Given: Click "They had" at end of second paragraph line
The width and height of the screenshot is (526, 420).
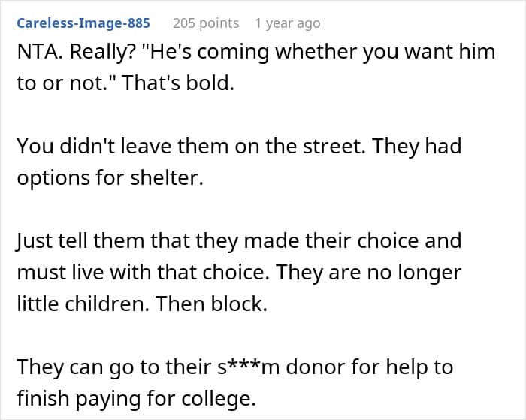Looking at the screenshot, I should coord(426,146).
